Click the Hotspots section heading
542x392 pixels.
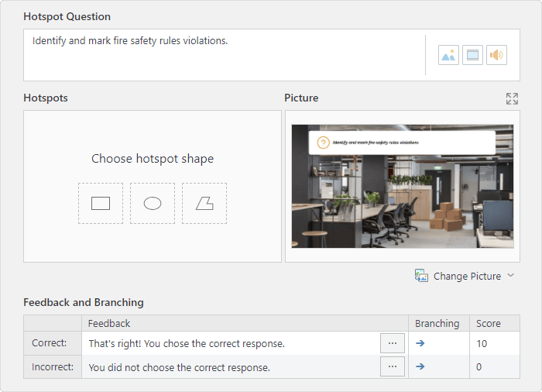tap(46, 98)
